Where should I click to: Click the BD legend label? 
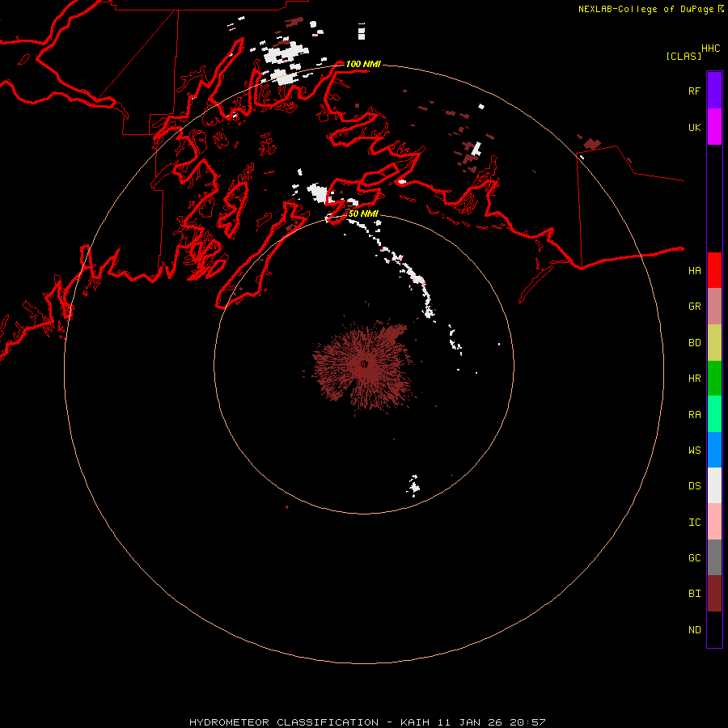coord(694,343)
